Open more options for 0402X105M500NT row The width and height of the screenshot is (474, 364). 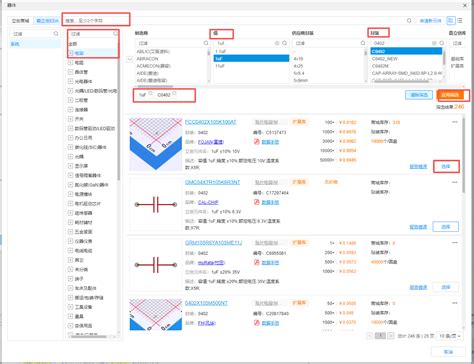pos(455,303)
